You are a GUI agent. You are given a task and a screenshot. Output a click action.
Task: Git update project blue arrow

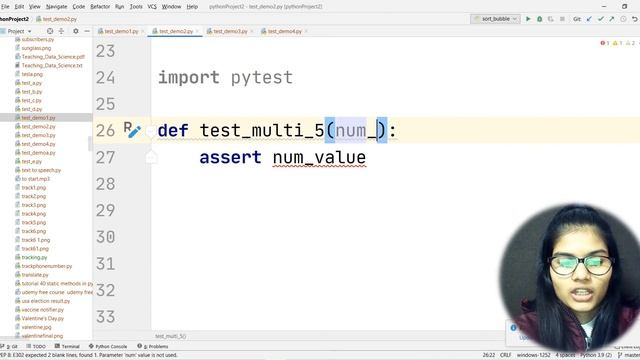(589, 19)
